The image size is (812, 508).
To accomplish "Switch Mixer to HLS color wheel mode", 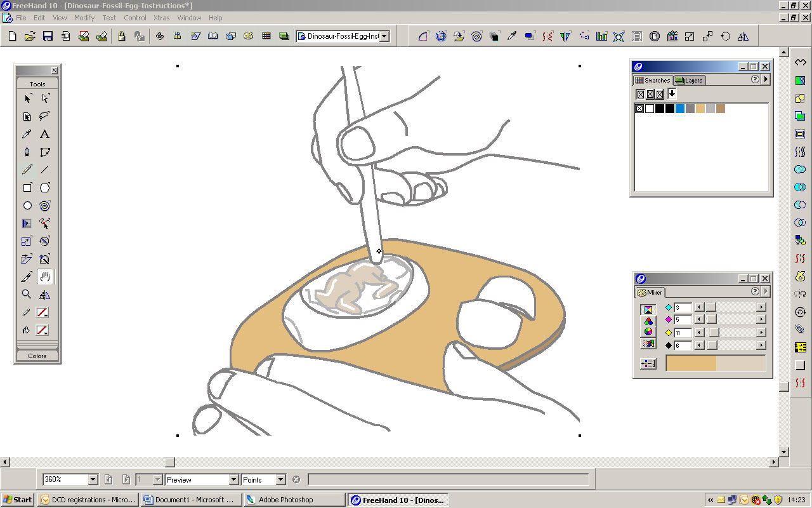I will point(648,332).
